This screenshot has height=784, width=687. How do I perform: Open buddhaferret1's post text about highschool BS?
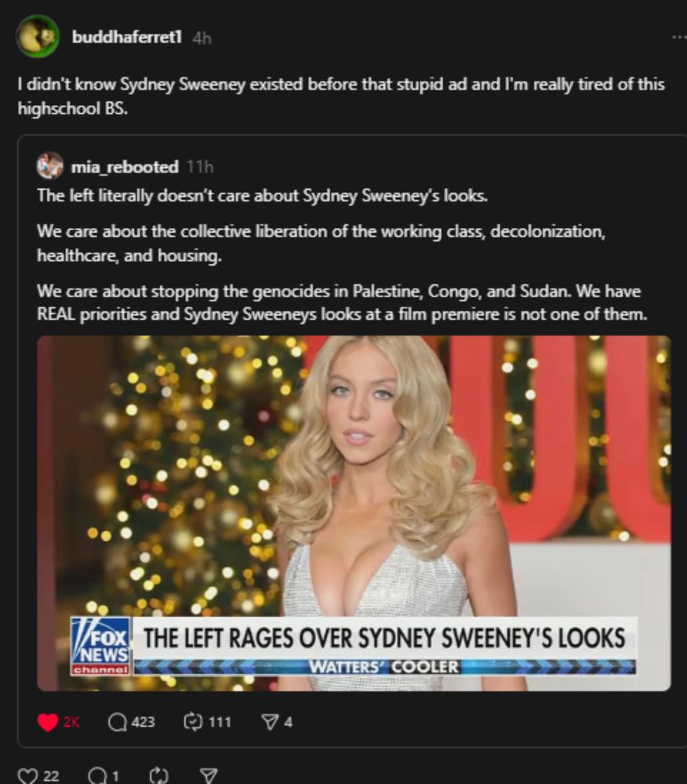click(341, 96)
